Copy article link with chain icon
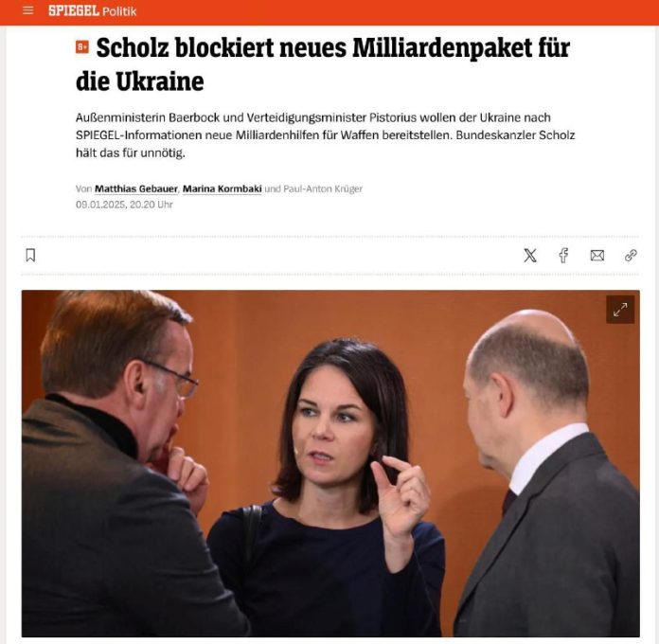659x644 pixels. (x=631, y=255)
